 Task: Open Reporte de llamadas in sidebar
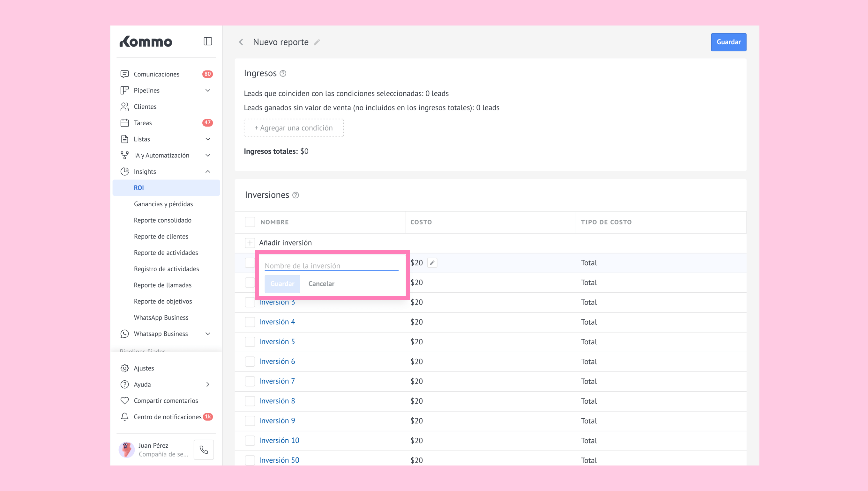[x=163, y=285]
